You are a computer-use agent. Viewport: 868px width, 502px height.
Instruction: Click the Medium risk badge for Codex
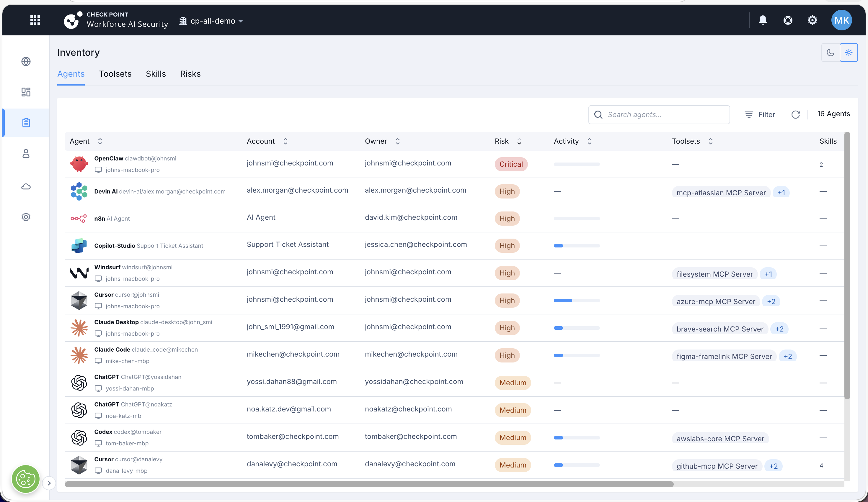click(513, 438)
